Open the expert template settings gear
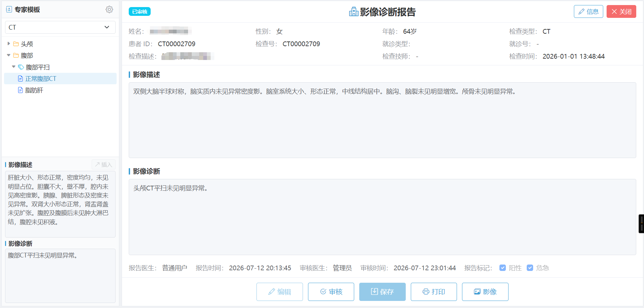 click(x=109, y=9)
